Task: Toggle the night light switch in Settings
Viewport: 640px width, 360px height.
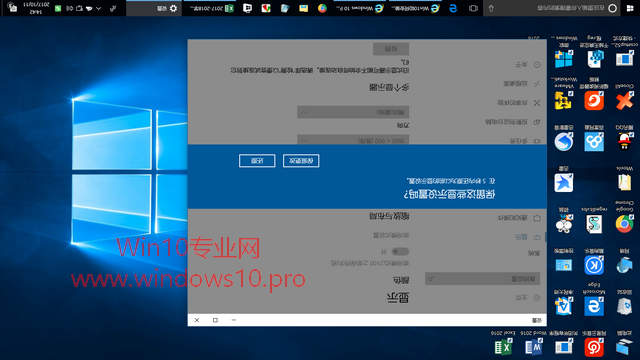Action: 400,251
